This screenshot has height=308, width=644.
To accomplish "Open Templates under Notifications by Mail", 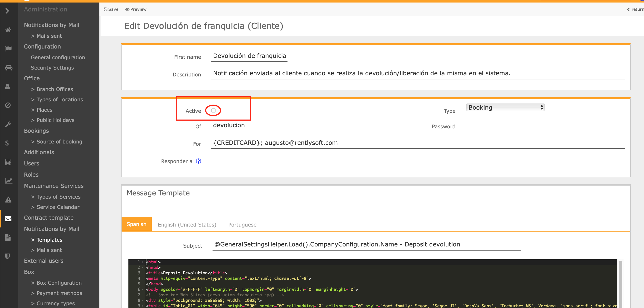I will 49,240.
